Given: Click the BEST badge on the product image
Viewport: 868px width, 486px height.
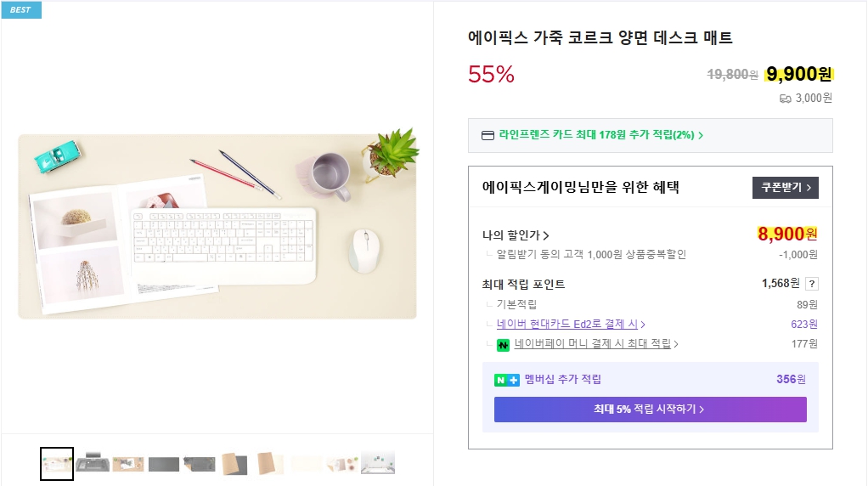Looking at the screenshot, I should click(x=20, y=9).
